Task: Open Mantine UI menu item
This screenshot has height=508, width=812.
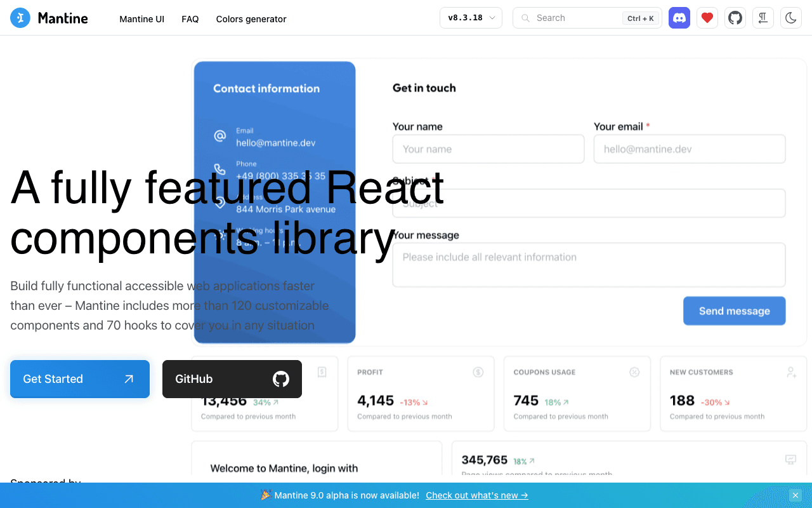Action: pyautogui.click(x=142, y=19)
